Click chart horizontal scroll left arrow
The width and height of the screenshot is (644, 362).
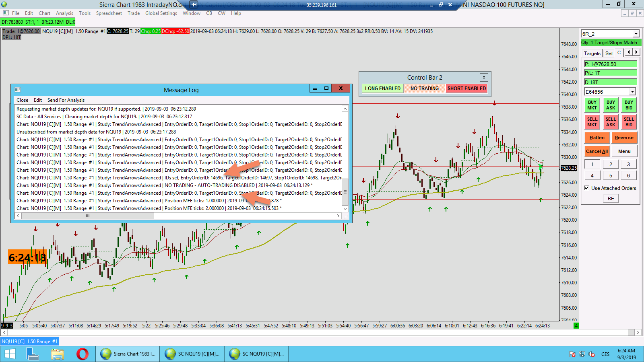[4, 333]
